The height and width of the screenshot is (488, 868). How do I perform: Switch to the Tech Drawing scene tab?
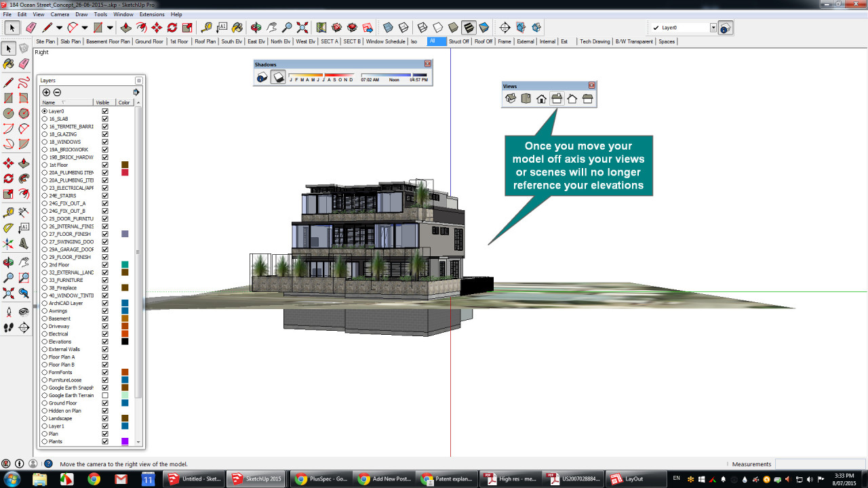click(x=595, y=41)
